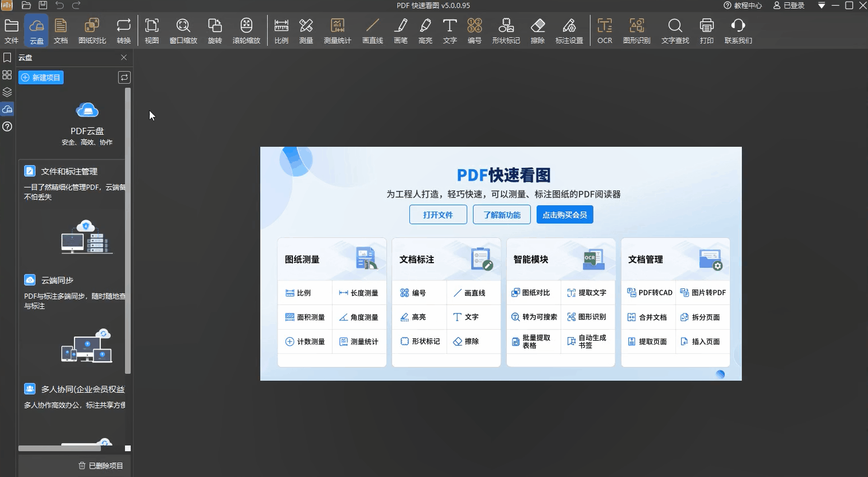Select the 画直线 line drawing tool

coord(372,31)
